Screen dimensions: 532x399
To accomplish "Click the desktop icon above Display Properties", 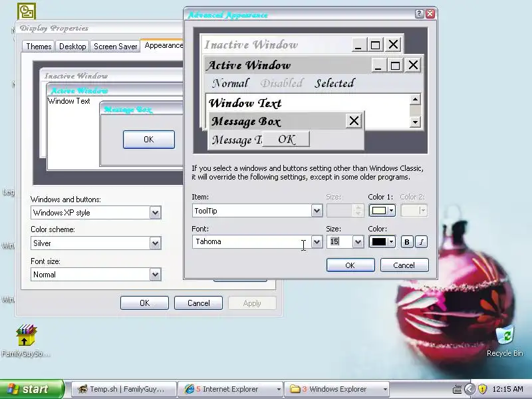I will [27, 11].
